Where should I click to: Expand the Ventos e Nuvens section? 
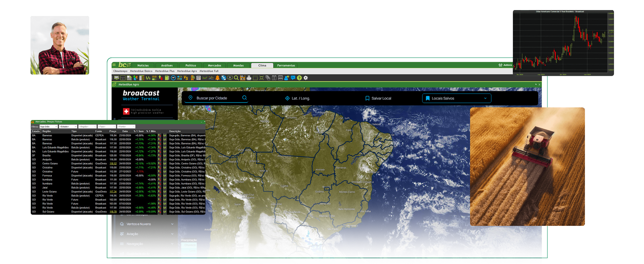pos(147,224)
